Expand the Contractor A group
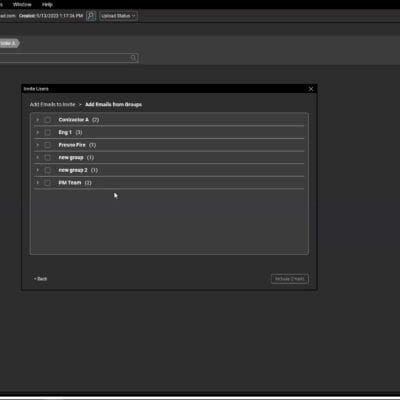Screen dimensions: 400x400 tap(37, 120)
